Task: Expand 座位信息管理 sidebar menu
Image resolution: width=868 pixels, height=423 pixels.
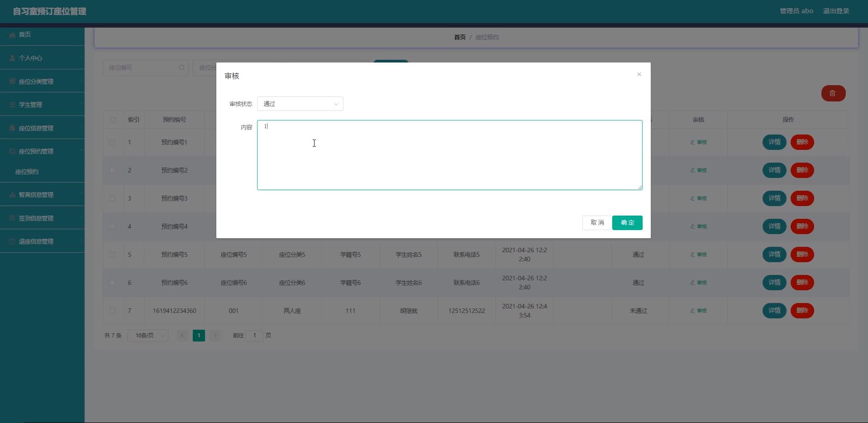Action: tap(42, 128)
